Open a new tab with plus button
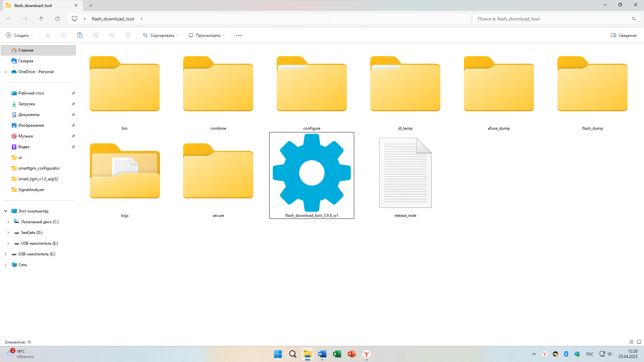644x362 pixels. (x=91, y=5)
